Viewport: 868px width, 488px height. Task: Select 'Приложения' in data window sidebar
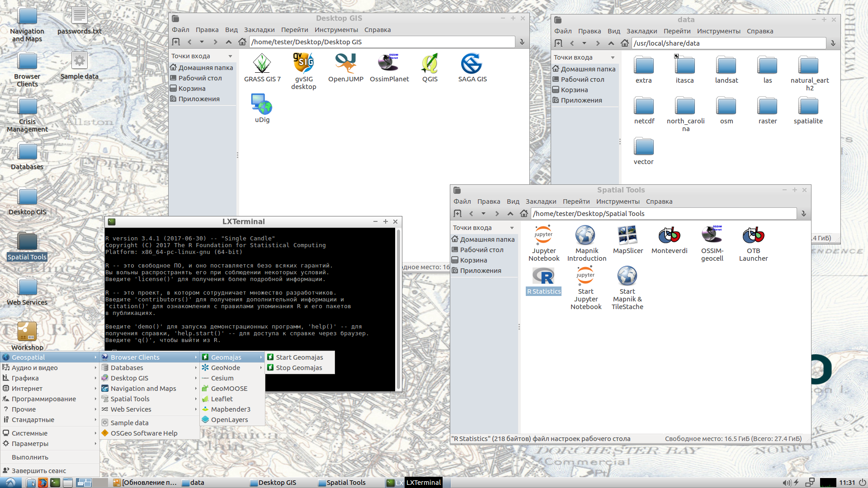point(585,100)
